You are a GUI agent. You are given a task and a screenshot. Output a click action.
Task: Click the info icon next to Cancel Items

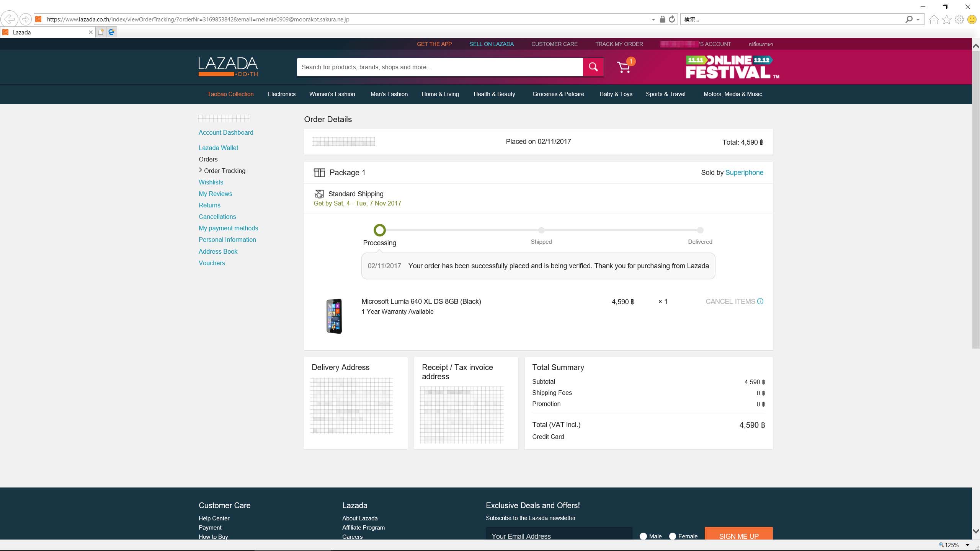(x=760, y=301)
